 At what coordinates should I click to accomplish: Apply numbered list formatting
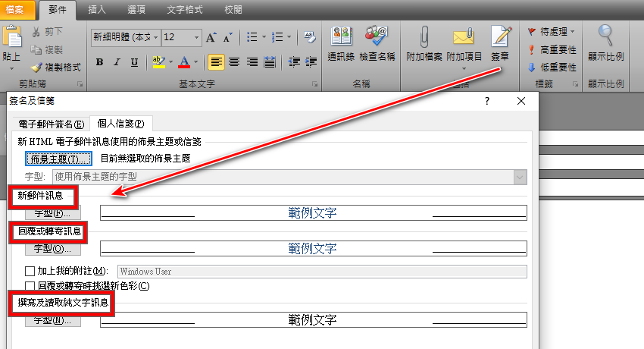[277, 37]
